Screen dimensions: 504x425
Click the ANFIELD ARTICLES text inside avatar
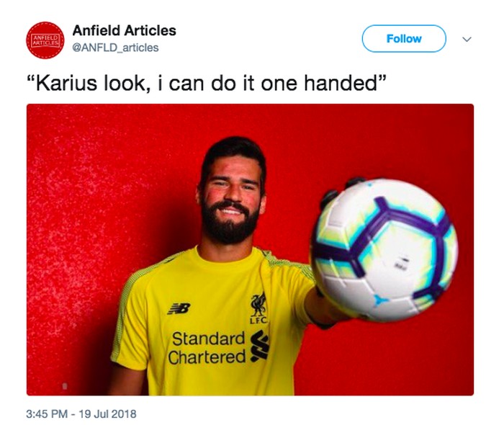point(45,41)
